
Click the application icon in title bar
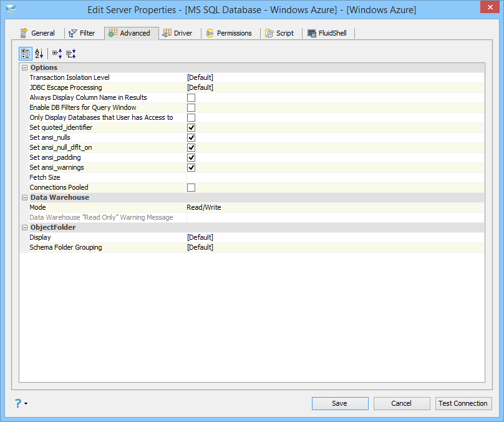(12, 9)
